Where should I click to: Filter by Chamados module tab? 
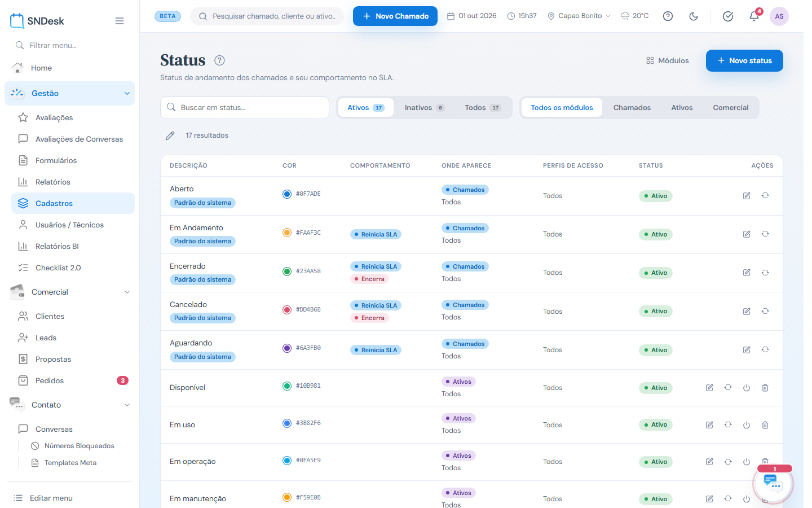[632, 108]
